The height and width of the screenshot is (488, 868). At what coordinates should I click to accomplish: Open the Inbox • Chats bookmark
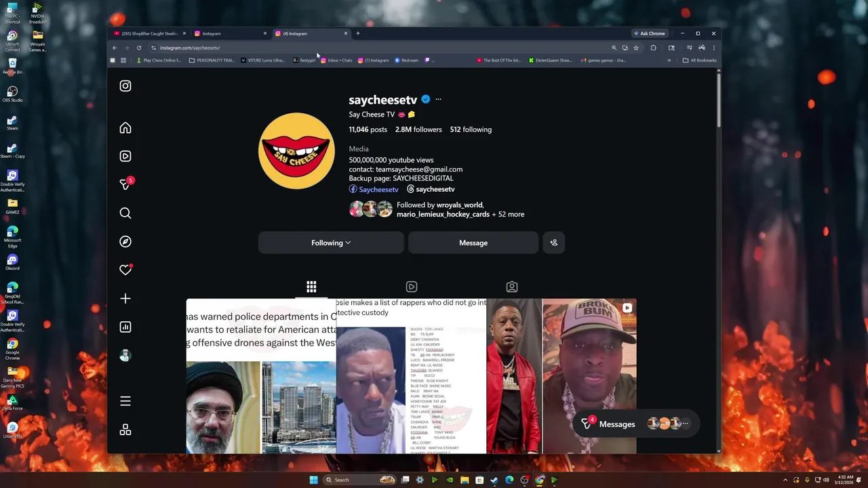coord(337,60)
